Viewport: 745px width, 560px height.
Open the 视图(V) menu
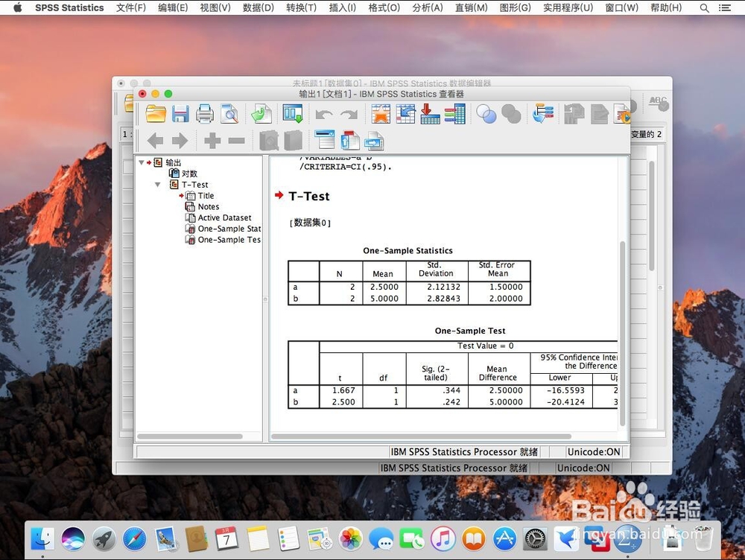coord(215,7)
